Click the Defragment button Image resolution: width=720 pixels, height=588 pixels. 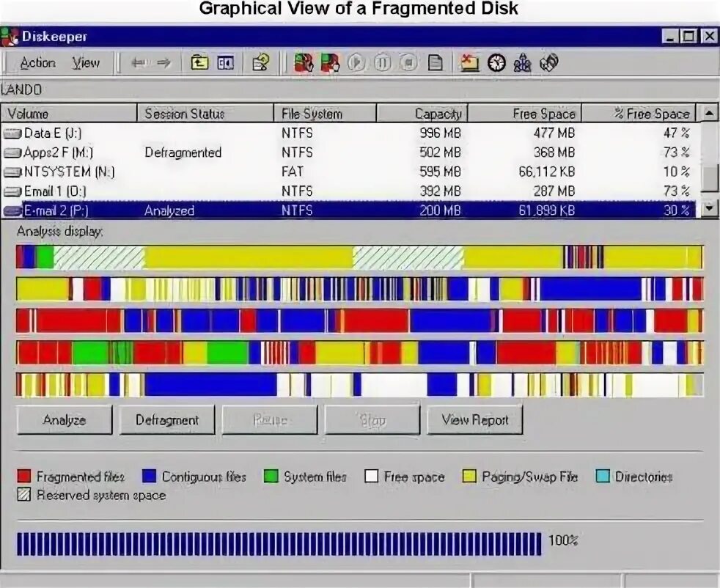167,419
